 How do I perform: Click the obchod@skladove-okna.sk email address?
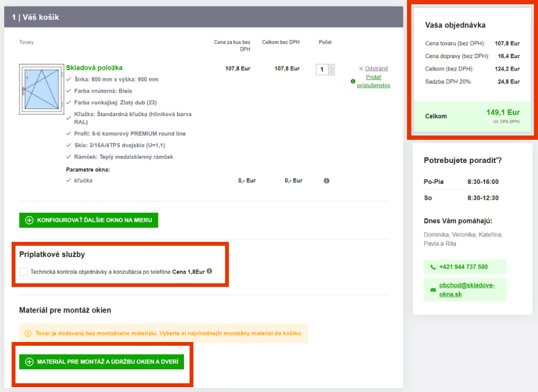pos(466,289)
